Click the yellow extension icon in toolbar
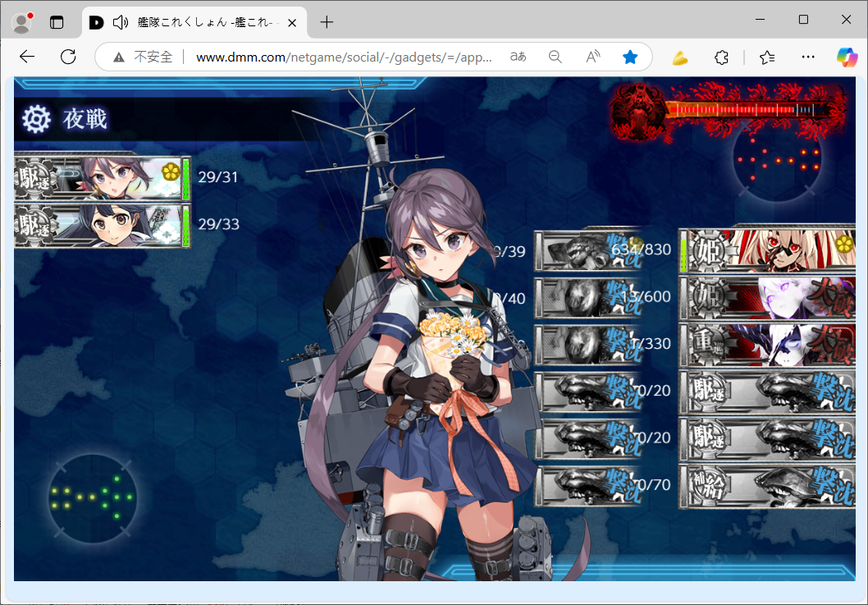Image resolution: width=868 pixels, height=605 pixels. coord(680,57)
